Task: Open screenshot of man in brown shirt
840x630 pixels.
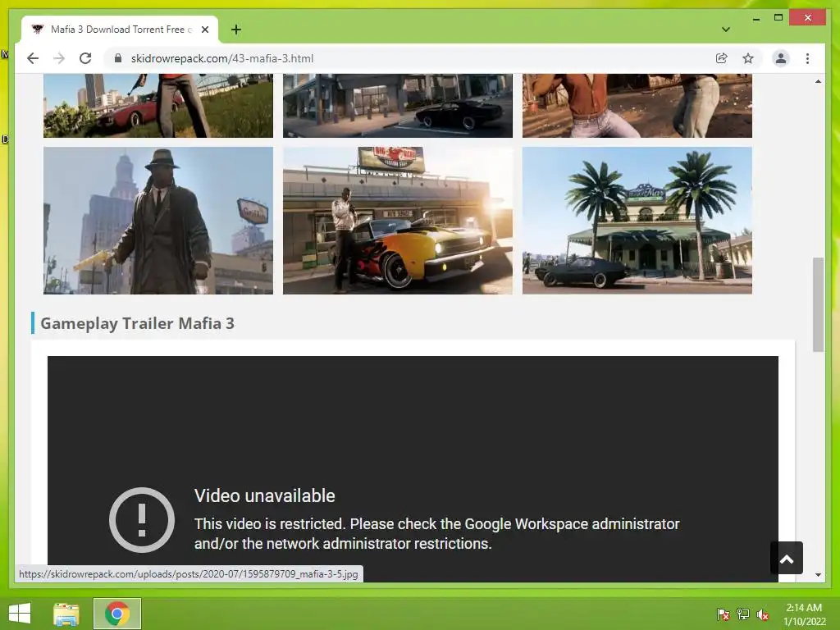Action: (637, 106)
